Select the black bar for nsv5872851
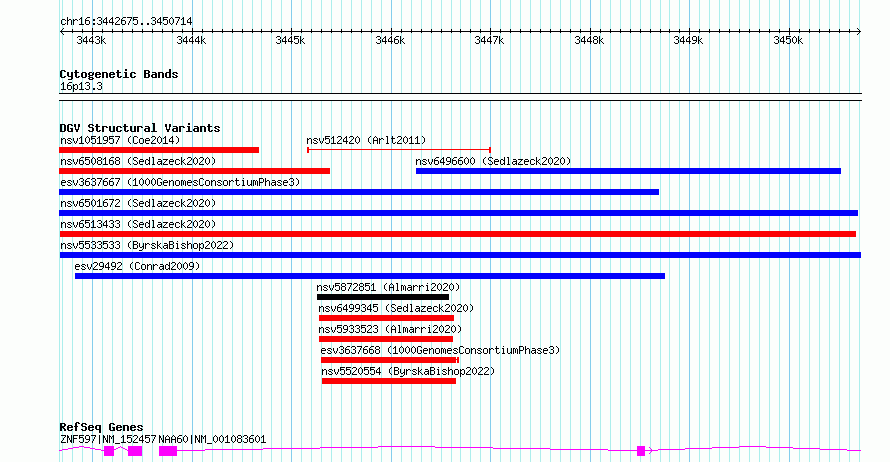Image resolution: width=890 pixels, height=462 pixels. click(x=383, y=297)
